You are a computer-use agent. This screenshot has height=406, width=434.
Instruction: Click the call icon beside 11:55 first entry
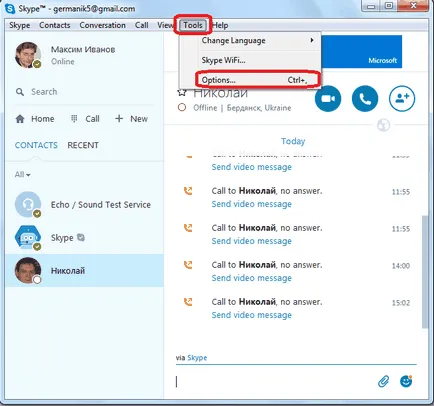point(188,191)
